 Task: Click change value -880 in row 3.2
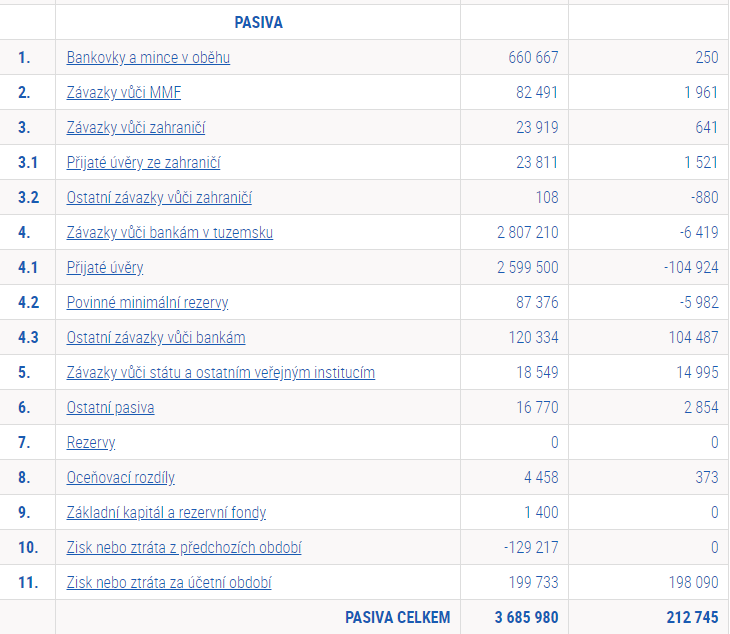[705, 197]
